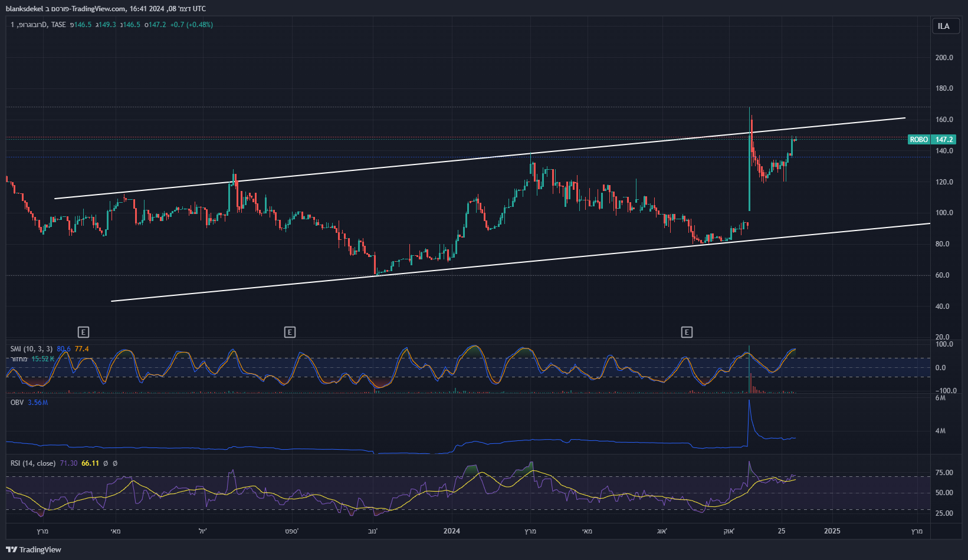Click the 40.0 price axis label
968x560 pixels.
(943, 307)
